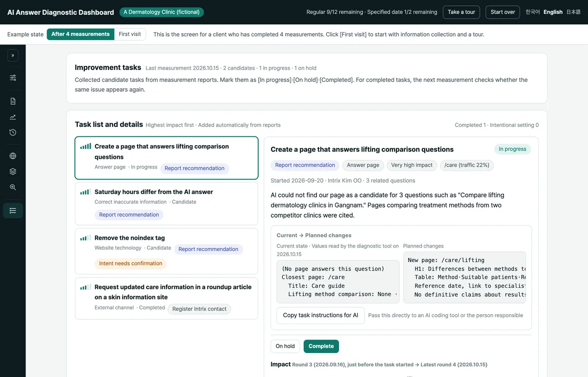Click the Answer page chip in details
Viewport: 588px width, 377px height.
pyautogui.click(x=363, y=165)
